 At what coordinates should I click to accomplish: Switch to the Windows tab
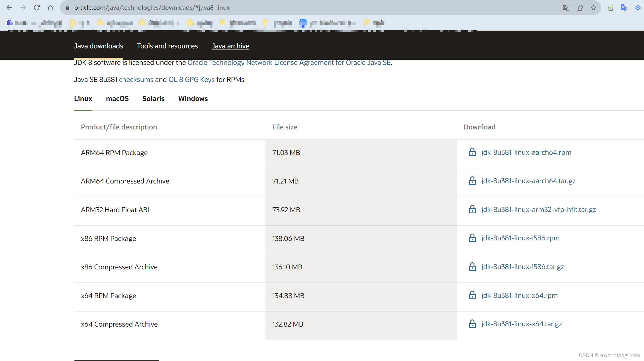tap(193, 99)
